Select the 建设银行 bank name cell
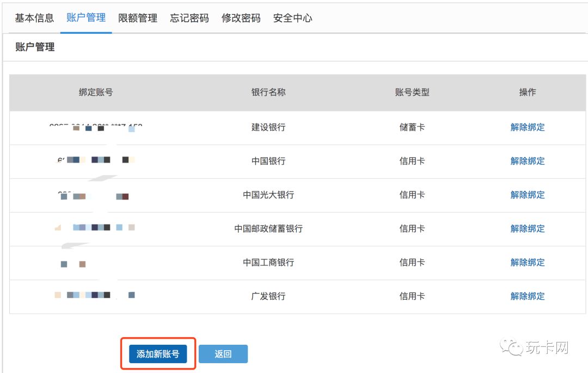The image size is (588, 373). (x=268, y=127)
